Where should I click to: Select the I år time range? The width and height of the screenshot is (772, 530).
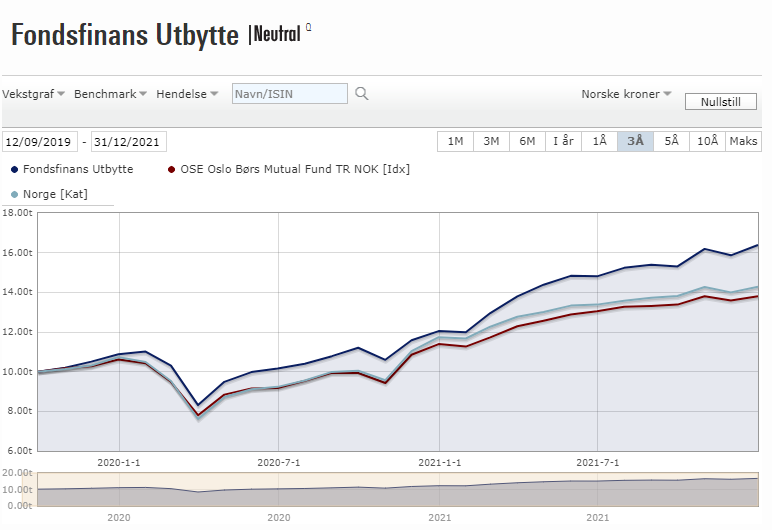pos(563,141)
